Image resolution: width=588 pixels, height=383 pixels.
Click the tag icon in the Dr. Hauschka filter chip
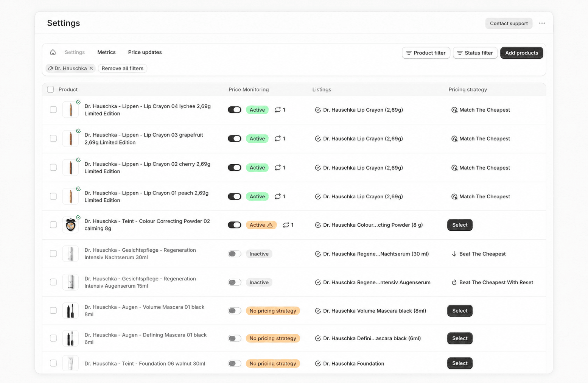tap(50, 69)
